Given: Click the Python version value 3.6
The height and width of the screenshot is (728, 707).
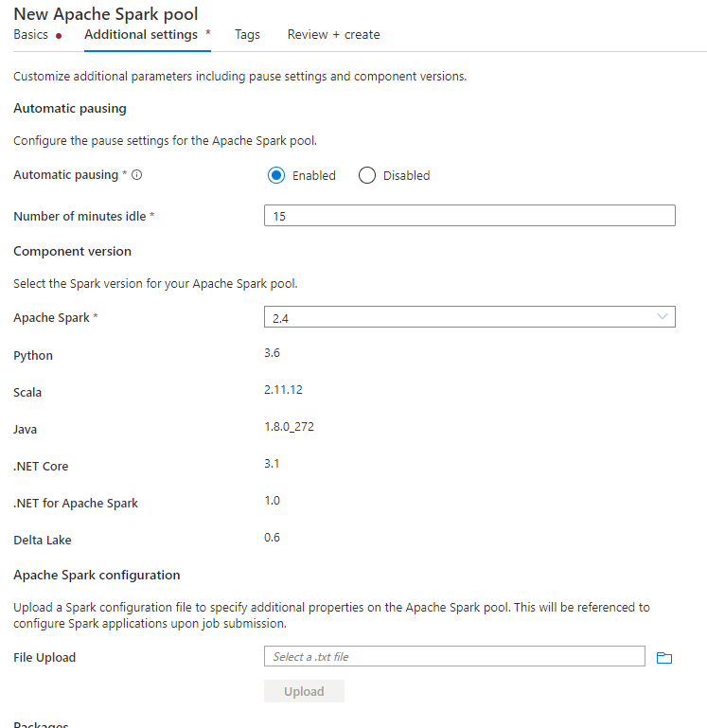Looking at the screenshot, I should pyautogui.click(x=272, y=353).
